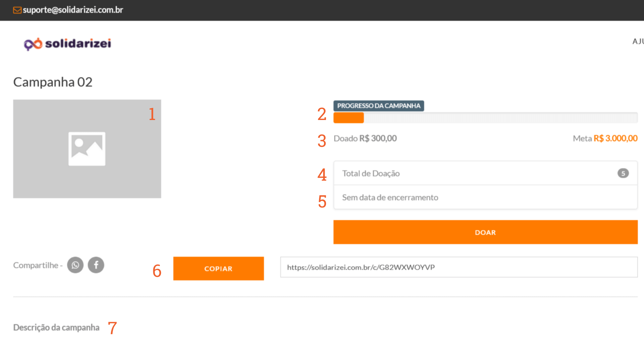This screenshot has height=362, width=644.
Task: Click the Solidarizei infinity logo
Action: [x=33, y=44]
